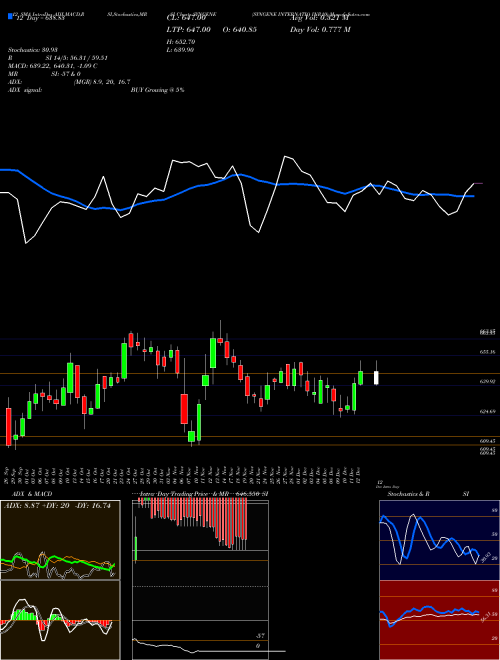The width and height of the screenshot is (500, 660).
Task: Click the 'SI: -37 & 0' MRSI reading
Action: click(x=66, y=74)
